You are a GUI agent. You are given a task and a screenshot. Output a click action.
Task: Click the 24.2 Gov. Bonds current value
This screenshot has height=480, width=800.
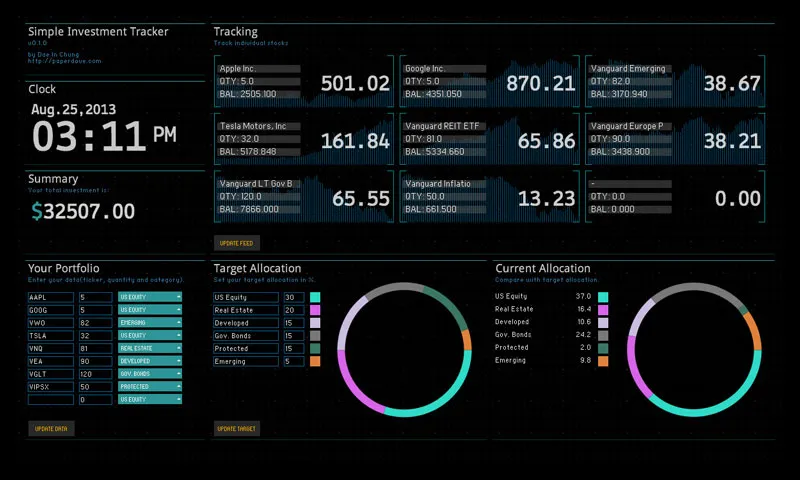tap(583, 335)
